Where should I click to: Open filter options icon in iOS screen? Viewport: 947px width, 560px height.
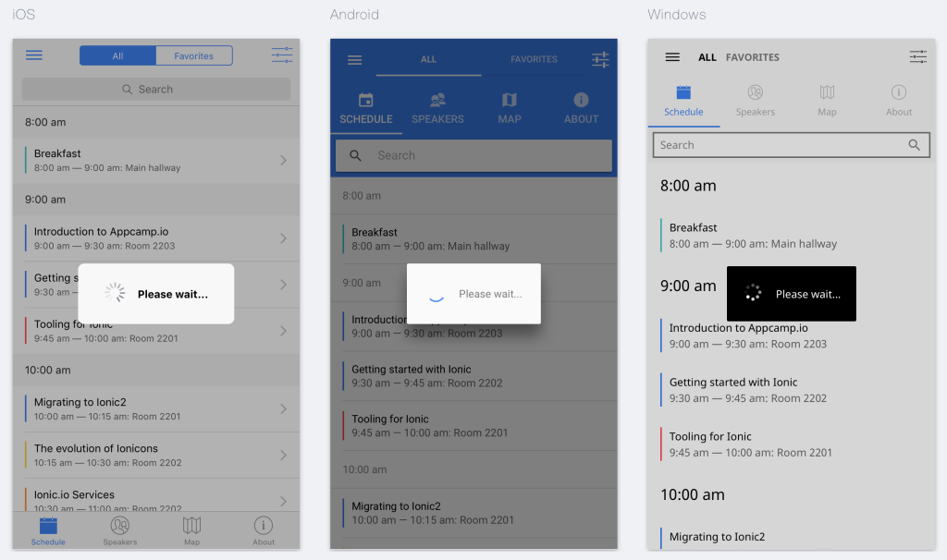point(281,55)
